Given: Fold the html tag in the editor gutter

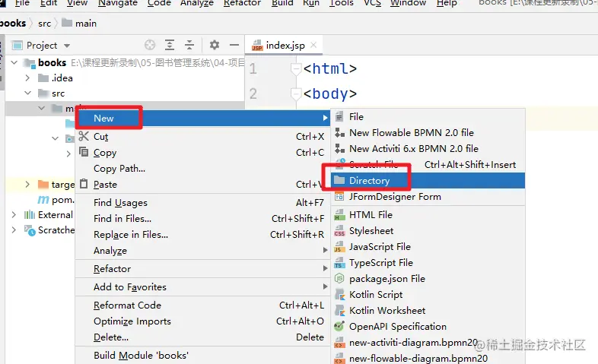Looking at the screenshot, I should point(296,69).
